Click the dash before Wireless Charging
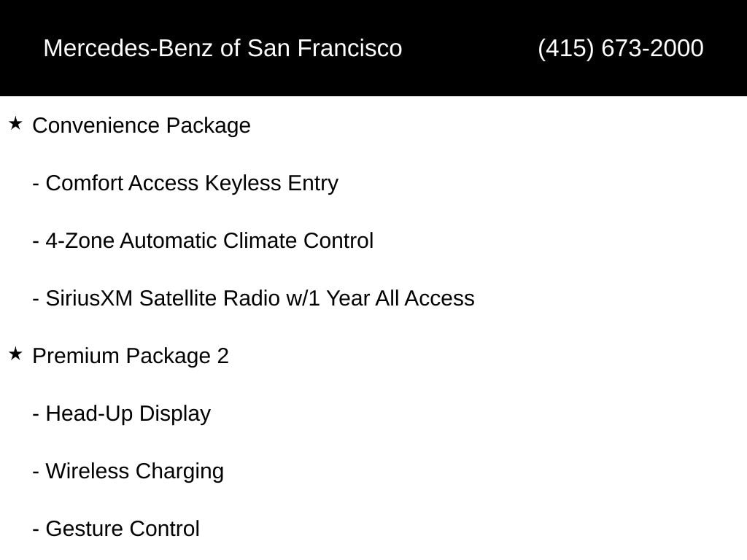 pos(36,473)
